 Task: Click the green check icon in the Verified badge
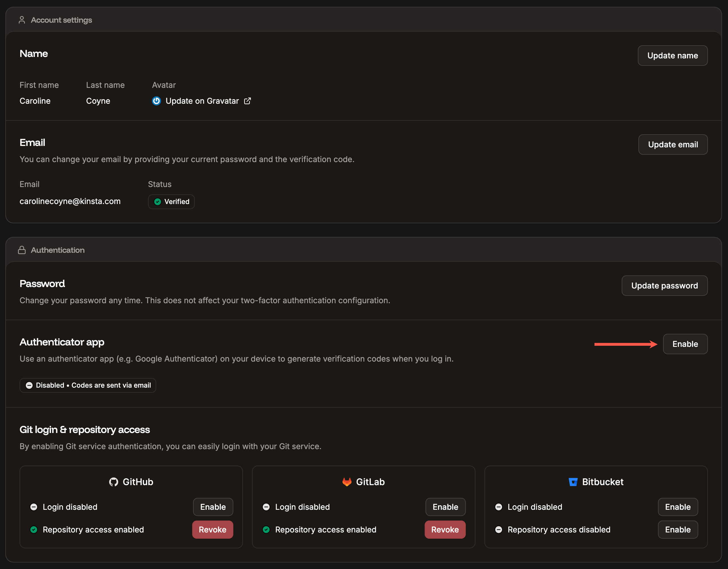tap(157, 201)
